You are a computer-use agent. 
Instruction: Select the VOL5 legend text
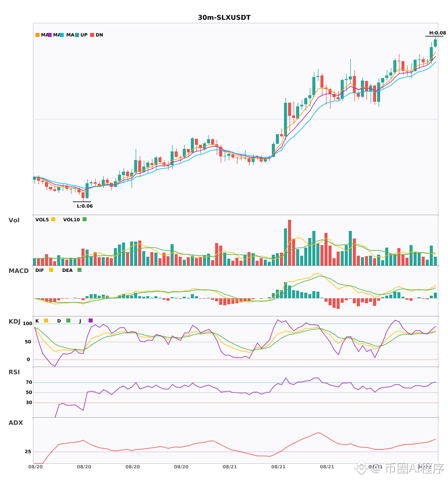pos(42,220)
